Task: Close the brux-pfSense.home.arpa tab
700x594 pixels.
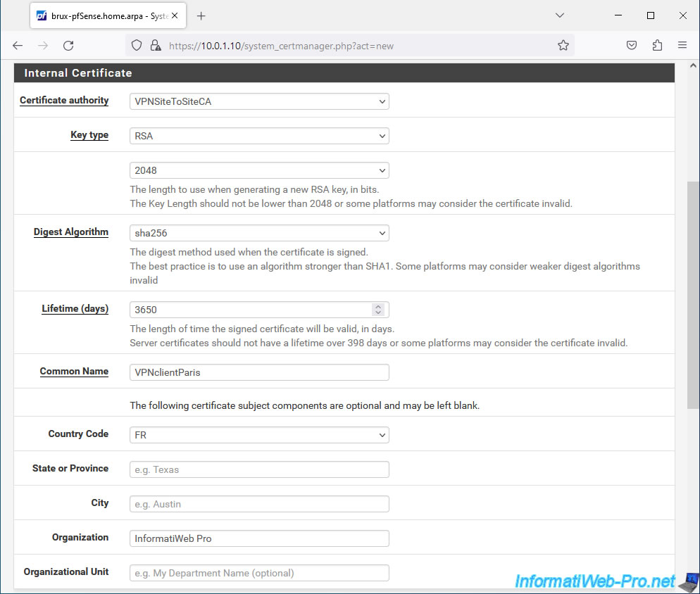Action: pos(175,15)
